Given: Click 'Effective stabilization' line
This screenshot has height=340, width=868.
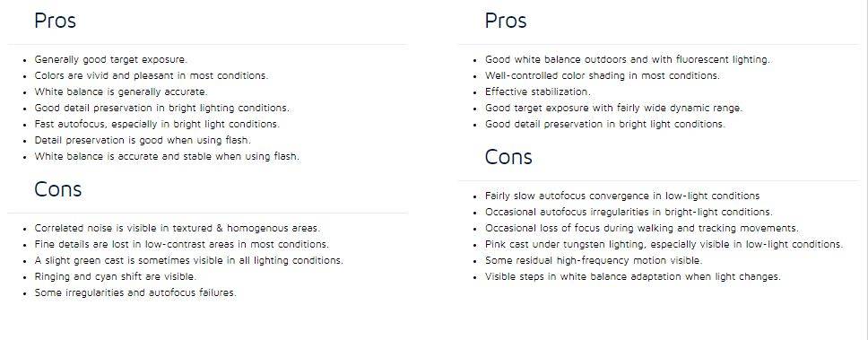Looking at the screenshot, I should (x=537, y=92).
